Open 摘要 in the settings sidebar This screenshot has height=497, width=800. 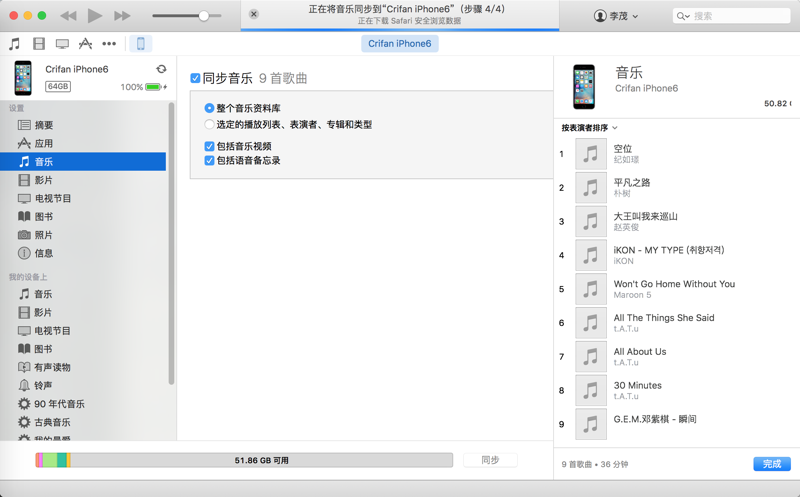pyautogui.click(x=84, y=125)
